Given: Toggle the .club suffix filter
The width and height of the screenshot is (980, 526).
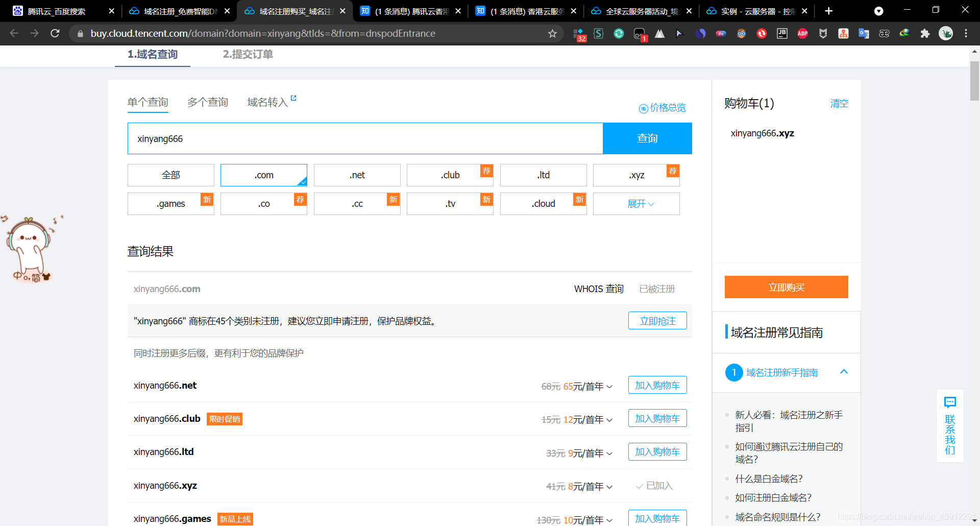Looking at the screenshot, I should pos(450,175).
